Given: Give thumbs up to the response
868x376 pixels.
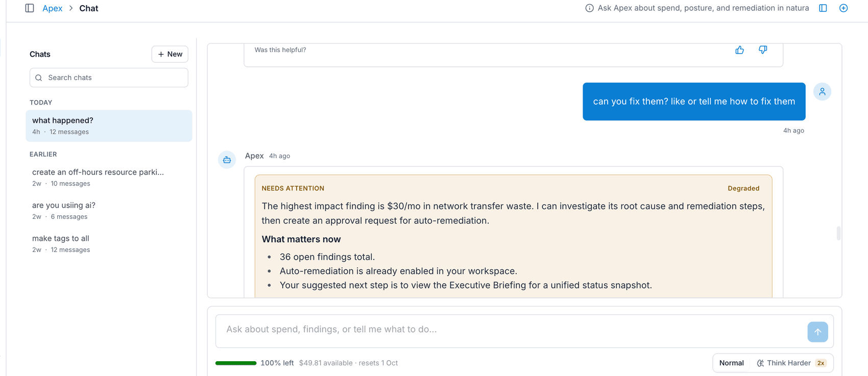Looking at the screenshot, I should click(739, 50).
